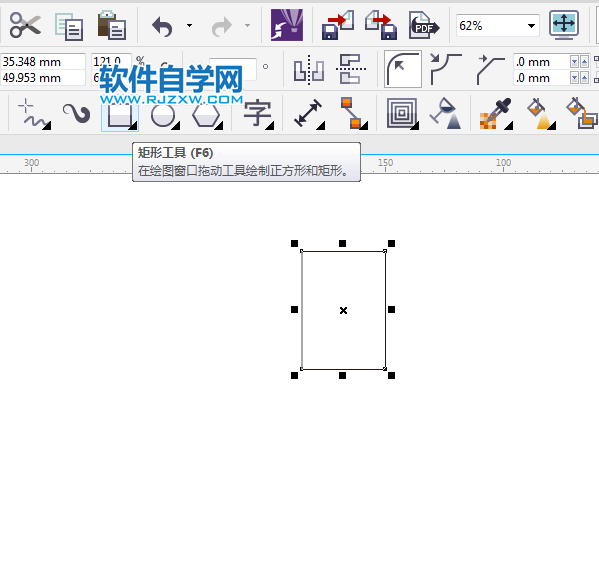Expand the Freehand tool flyout arrow

point(47,126)
